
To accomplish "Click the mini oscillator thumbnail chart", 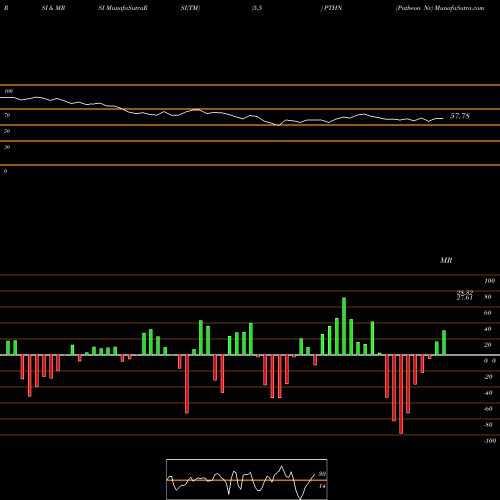I will (247, 479).
